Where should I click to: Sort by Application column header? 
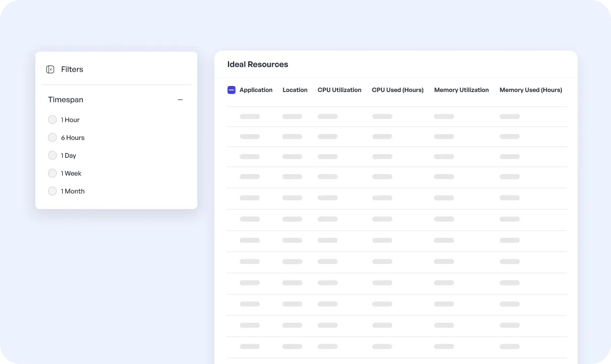tap(256, 90)
